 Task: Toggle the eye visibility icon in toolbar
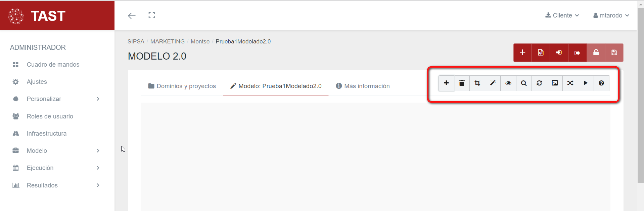click(508, 83)
